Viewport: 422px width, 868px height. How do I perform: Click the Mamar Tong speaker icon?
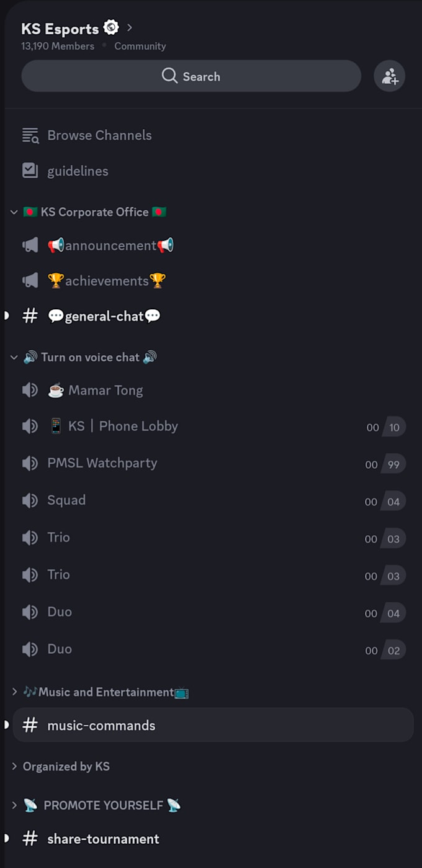[30, 390]
